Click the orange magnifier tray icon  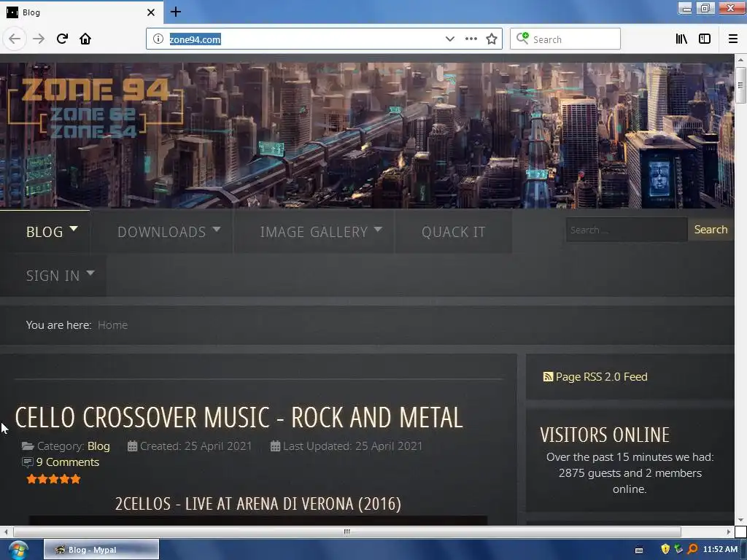[693, 549]
